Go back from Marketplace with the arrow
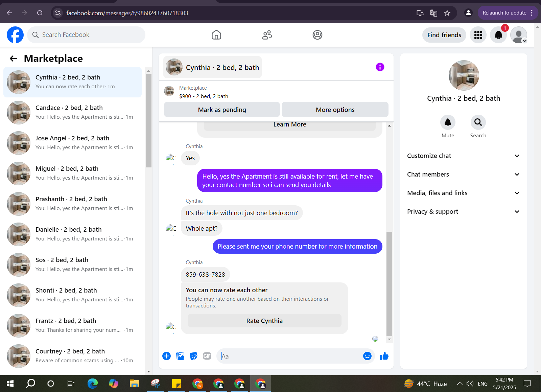This screenshot has width=541, height=392. pyautogui.click(x=14, y=59)
